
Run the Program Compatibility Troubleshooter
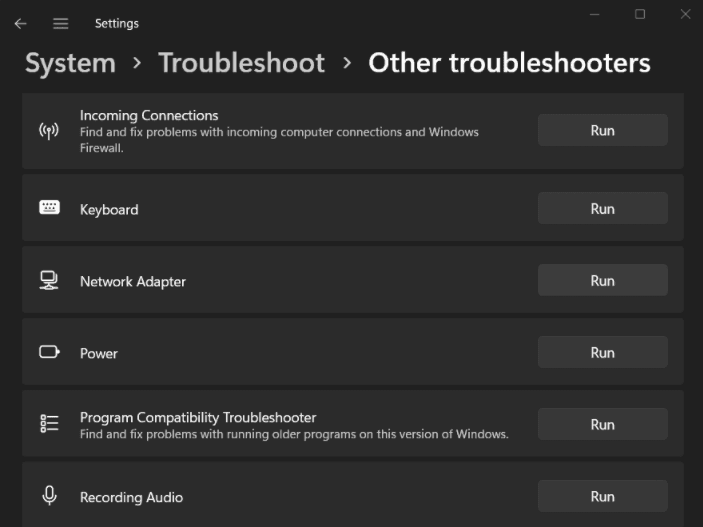(x=603, y=424)
